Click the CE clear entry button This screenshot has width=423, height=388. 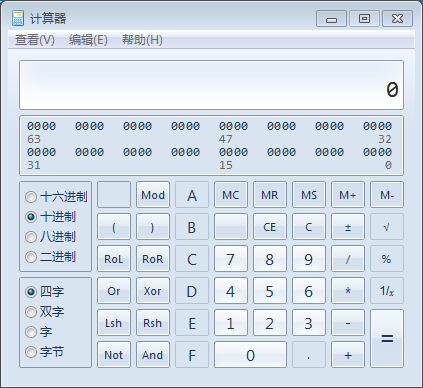tap(270, 227)
